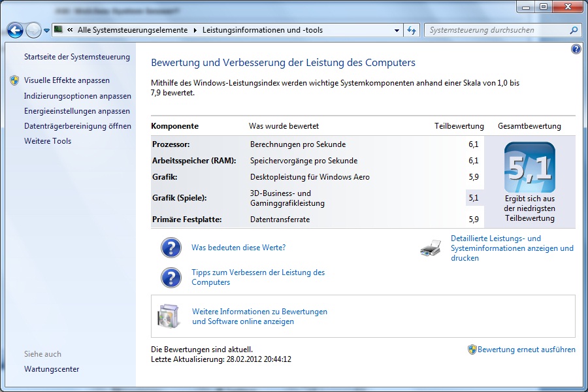Open 'Visuelle Effekte anpassen'

[x=67, y=80]
